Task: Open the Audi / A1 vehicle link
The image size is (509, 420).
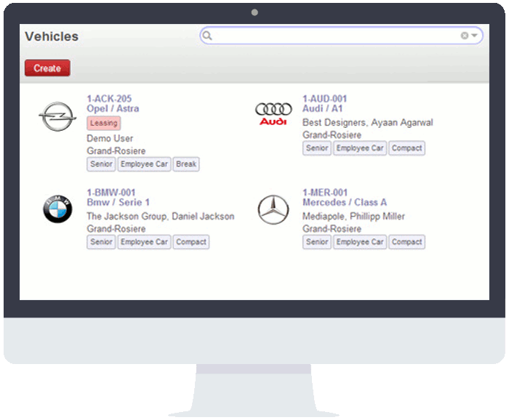Action: (323, 109)
